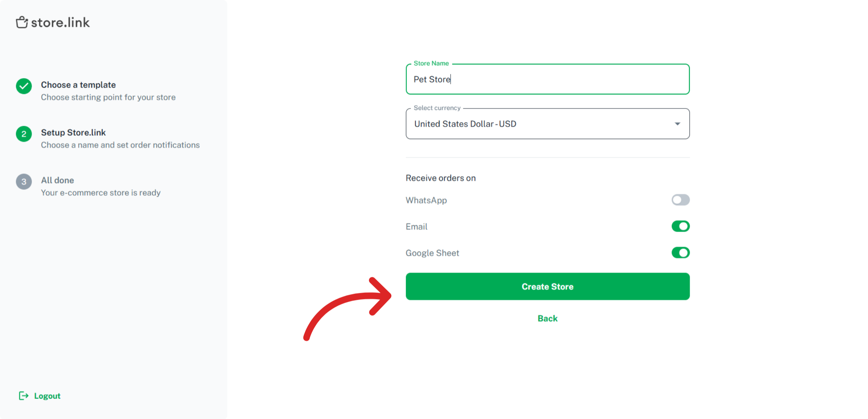Select the All done step
The image size is (868, 419).
pyautogui.click(x=57, y=180)
